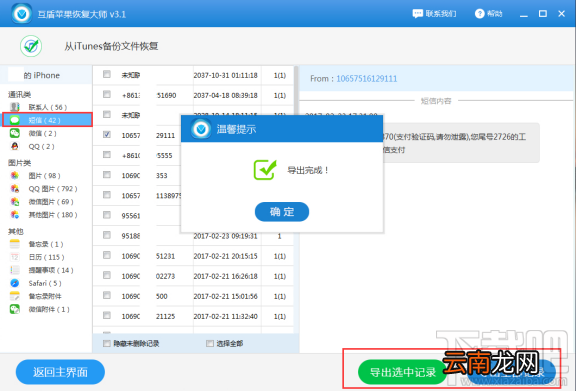Screen dimensions: 576x391
Task: Check the row dated 2017-02-21 11:32:40
Action: [x=107, y=315]
